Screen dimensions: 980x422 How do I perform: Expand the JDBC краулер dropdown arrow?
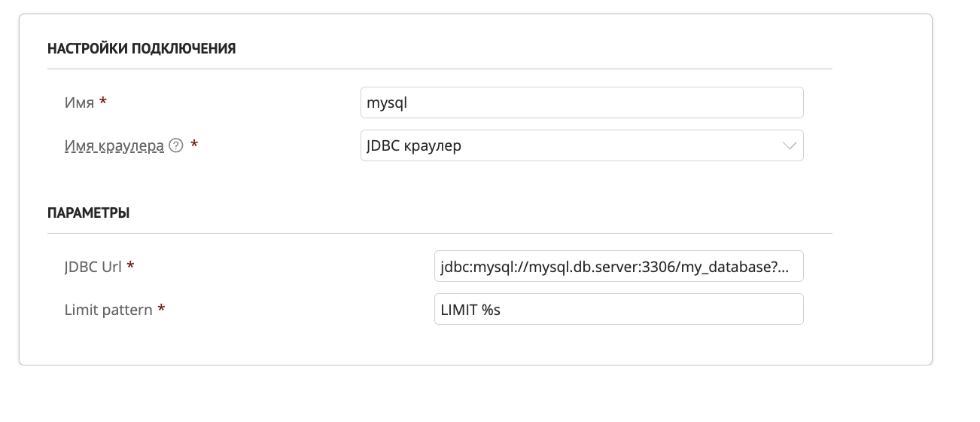click(x=789, y=146)
